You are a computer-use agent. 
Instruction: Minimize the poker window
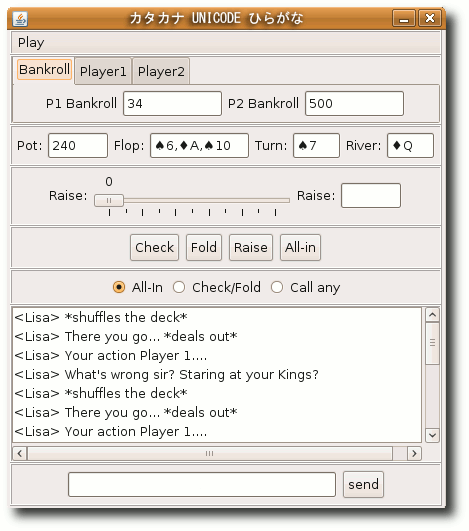tap(404, 18)
